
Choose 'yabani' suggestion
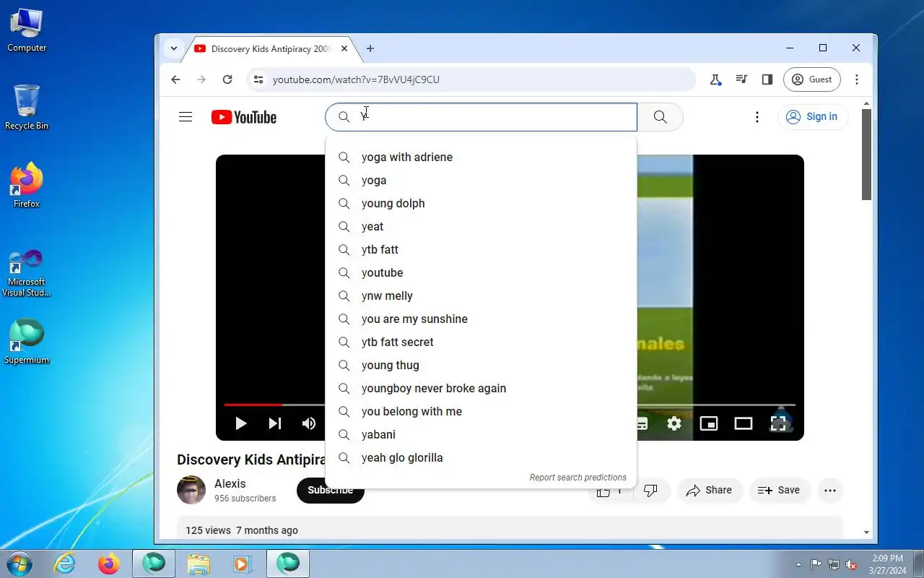coord(481,434)
